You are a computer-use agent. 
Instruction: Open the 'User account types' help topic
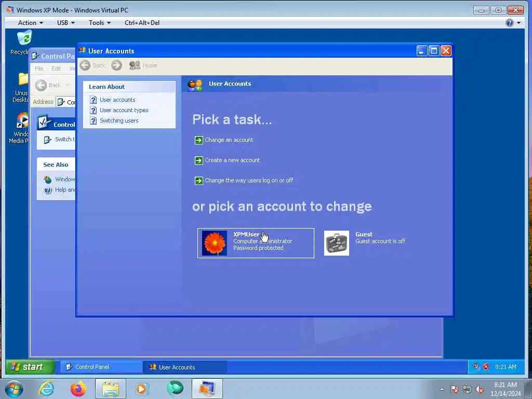pyautogui.click(x=124, y=110)
